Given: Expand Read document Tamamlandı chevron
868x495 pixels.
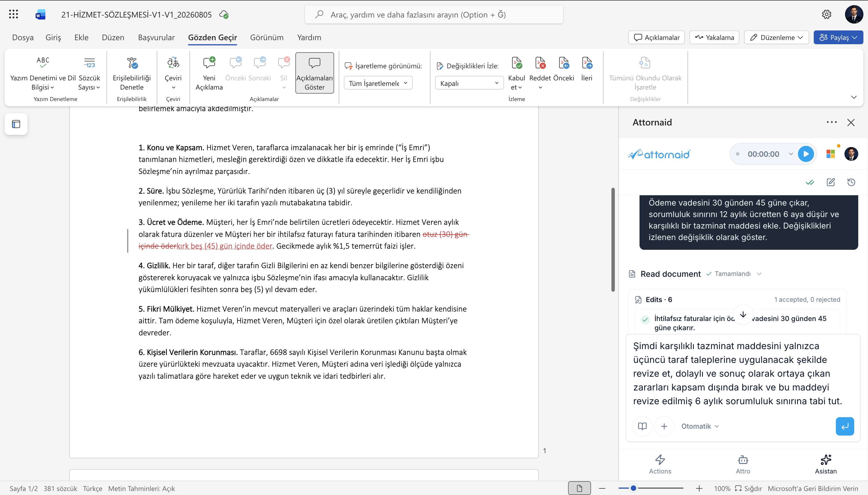Looking at the screenshot, I should pos(759,274).
